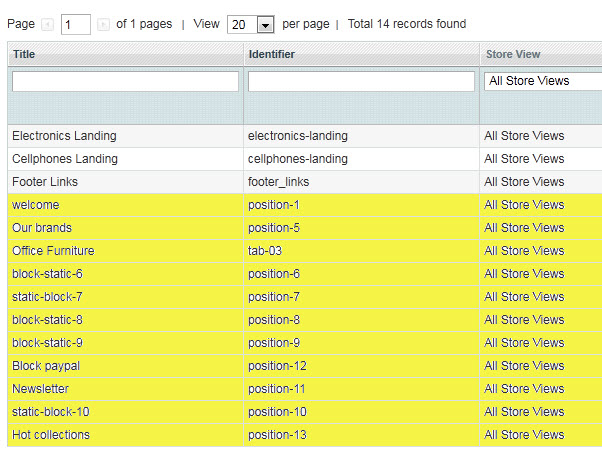Click the previous page arrow icon
Image resolution: width=602 pixels, height=451 pixels.
tap(48, 25)
